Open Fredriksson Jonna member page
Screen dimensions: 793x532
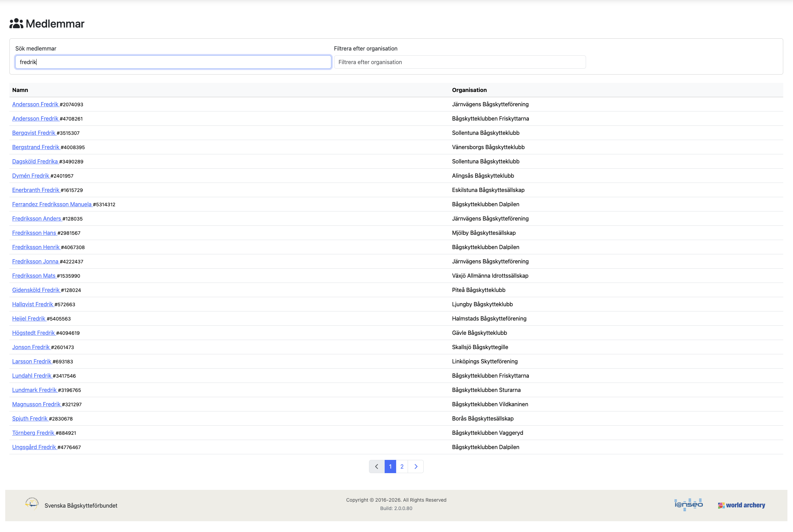click(35, 261)
